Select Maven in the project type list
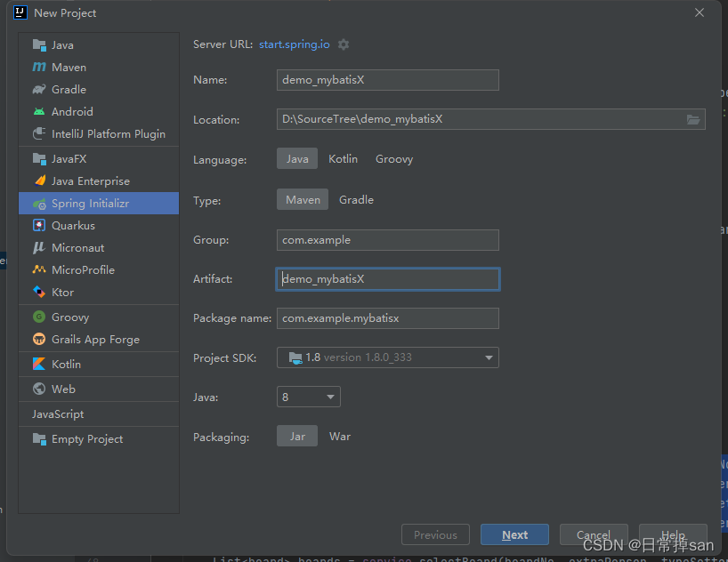 point(99,68)
